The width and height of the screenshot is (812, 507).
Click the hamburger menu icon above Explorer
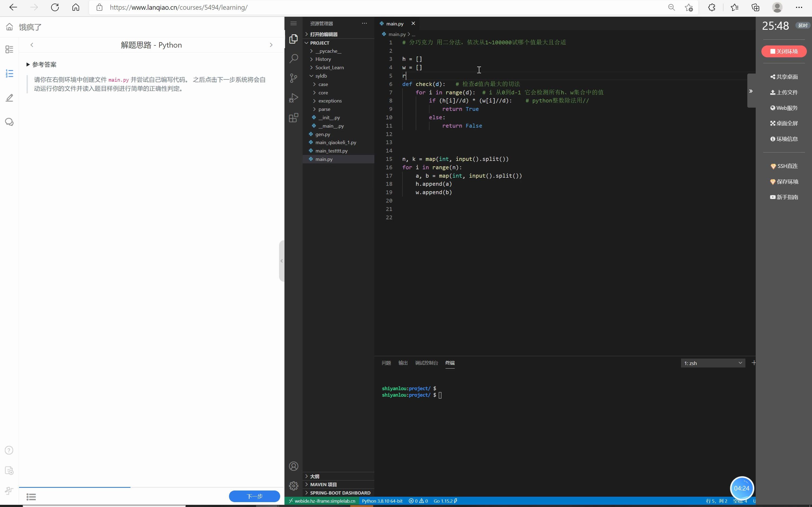[x=294, y=24]
